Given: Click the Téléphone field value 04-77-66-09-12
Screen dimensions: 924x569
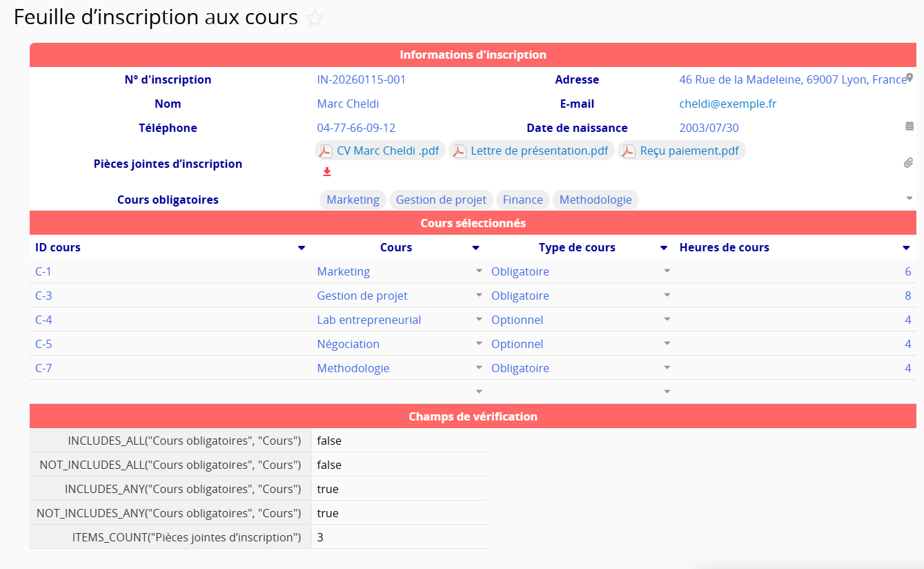Looking at the screenshot, I should point(356,128).
